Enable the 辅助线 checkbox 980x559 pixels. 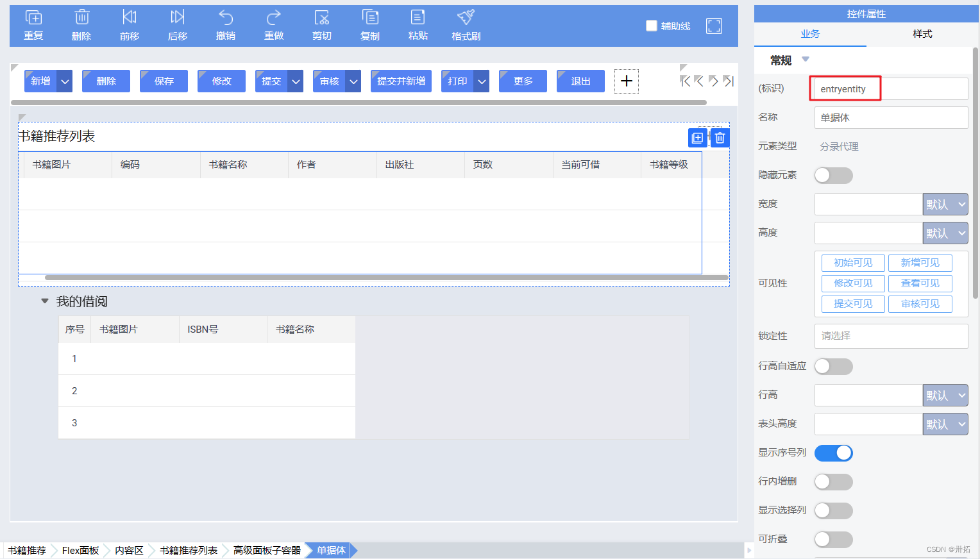(x=652, y=26)
